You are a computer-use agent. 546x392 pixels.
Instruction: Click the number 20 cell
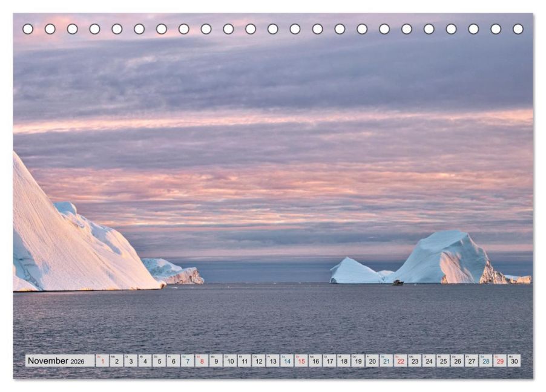(372, 361)
